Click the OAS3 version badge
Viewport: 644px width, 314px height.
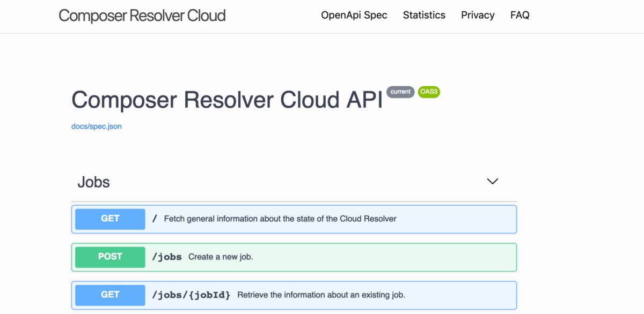(x=429, y=92)
